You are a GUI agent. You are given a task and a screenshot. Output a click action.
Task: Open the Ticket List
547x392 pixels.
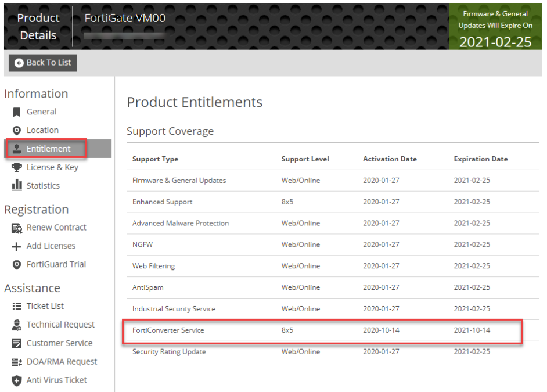45,306
